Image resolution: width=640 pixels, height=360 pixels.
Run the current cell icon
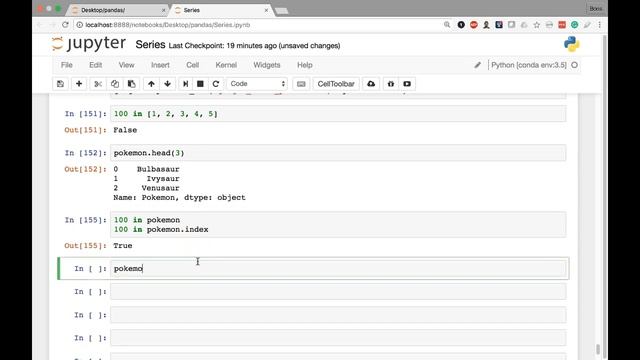tap(185, 84)
